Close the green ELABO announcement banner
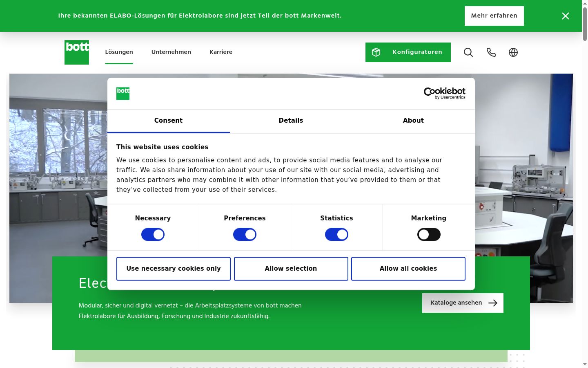The image size is (588, 368). pyautogui.click(x=566, y=16)
